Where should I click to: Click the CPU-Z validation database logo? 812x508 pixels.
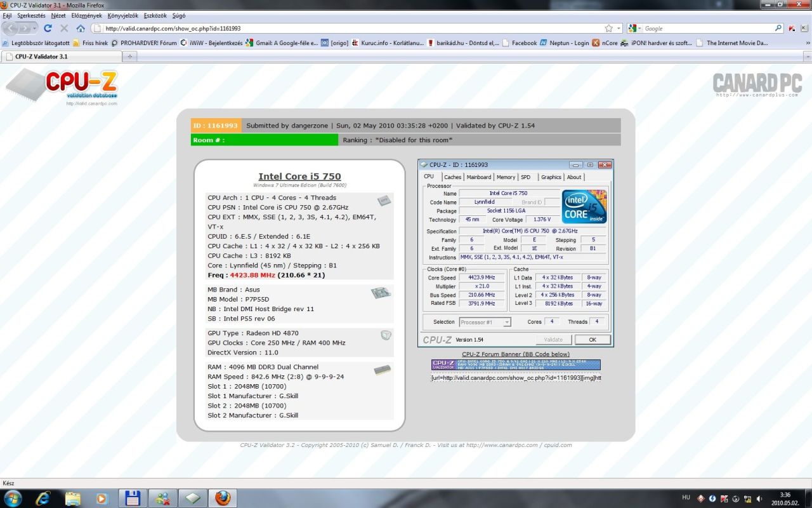point(62,88)
